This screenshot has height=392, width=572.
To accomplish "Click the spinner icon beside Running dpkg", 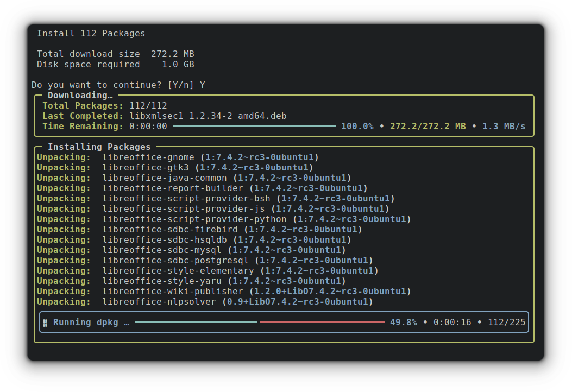I will coord(45,322).
